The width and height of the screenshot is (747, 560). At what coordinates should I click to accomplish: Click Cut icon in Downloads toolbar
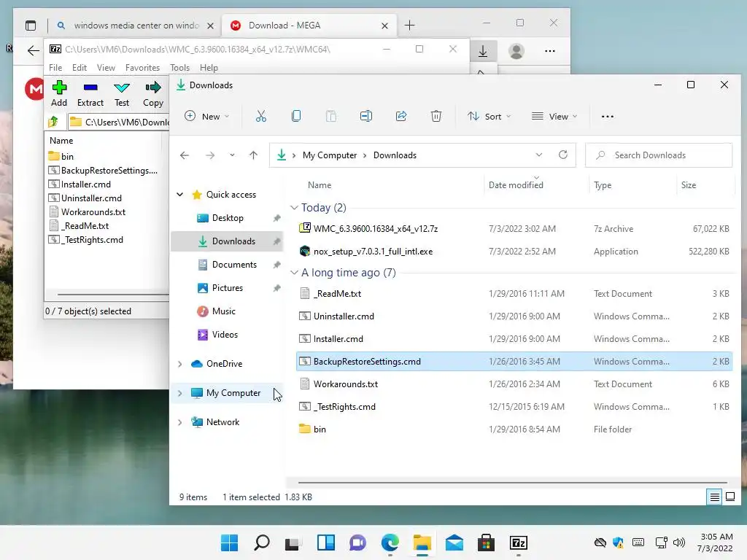[x=261, y=116]
